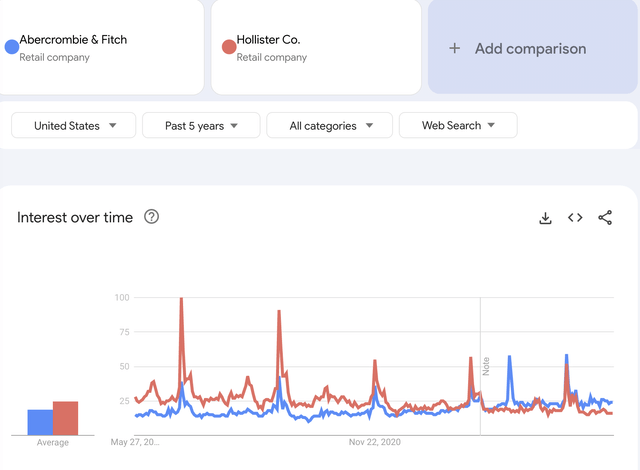Image resolution: width=640 pixels, height=470 pixels.
Task: Click the red average bar
Action: (65, 418)
